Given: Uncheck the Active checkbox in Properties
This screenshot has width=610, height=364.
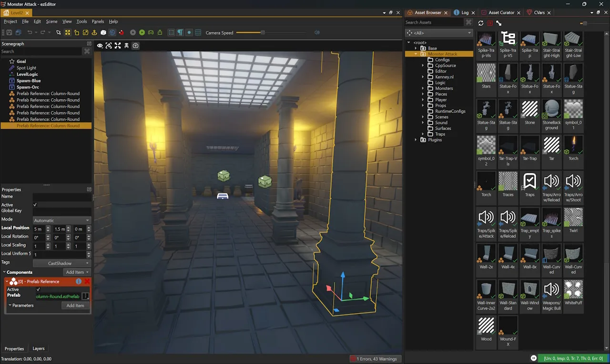Looking at the screenshot, I should [35, 203].
